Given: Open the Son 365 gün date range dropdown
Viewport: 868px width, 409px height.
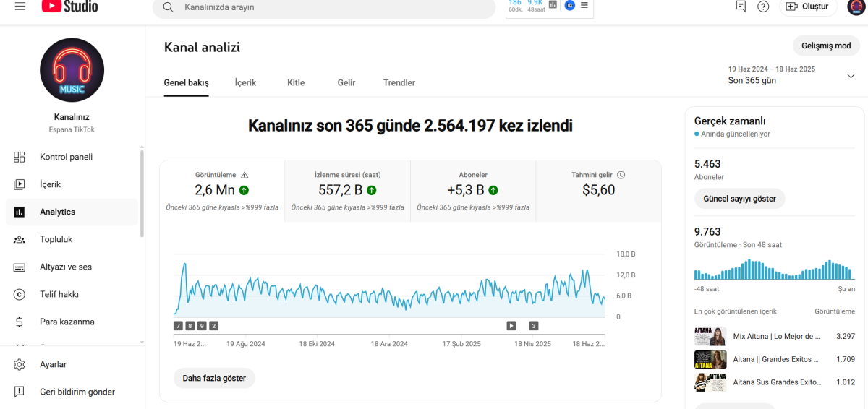Looking at the screenshot, I should click(x=792, y=75).
